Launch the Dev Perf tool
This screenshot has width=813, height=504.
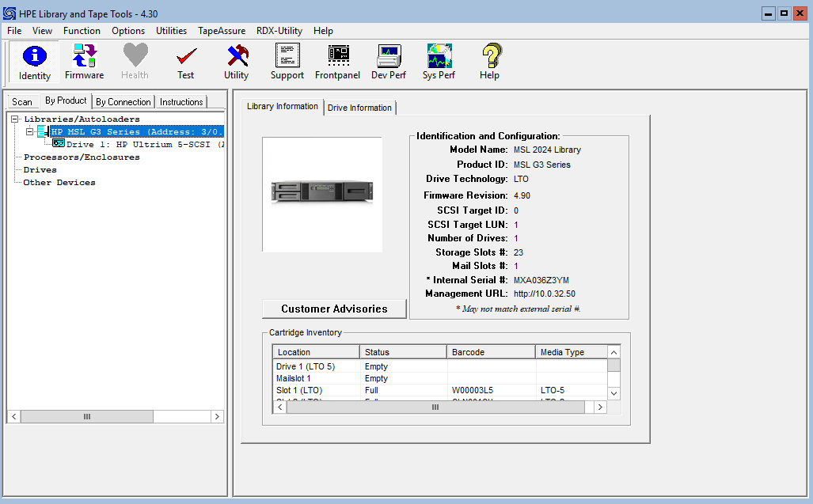point(389,63)
